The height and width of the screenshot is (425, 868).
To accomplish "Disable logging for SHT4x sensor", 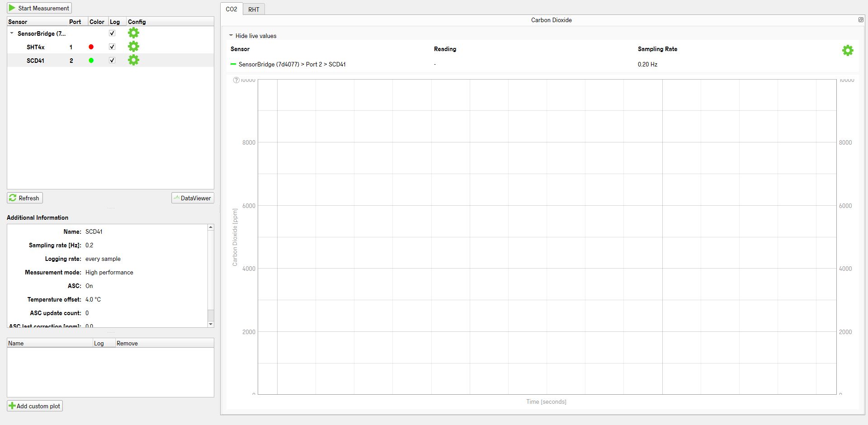I will click(112, 47).
